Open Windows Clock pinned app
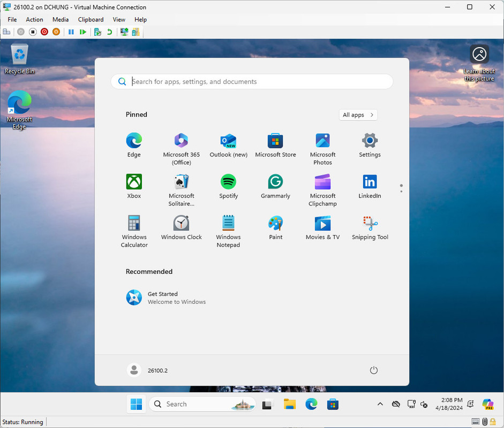 [181, 227]
